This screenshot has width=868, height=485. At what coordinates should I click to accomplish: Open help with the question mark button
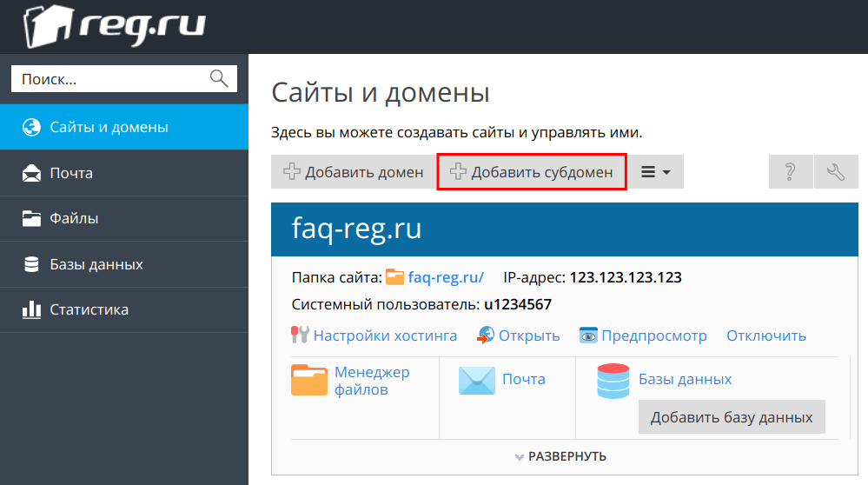coord(791,171)
